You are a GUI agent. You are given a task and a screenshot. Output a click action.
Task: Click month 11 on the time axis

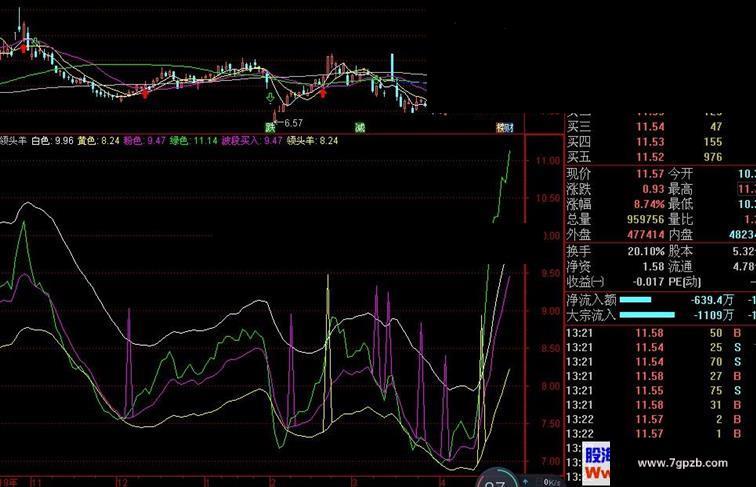click(x=37, y=482)
